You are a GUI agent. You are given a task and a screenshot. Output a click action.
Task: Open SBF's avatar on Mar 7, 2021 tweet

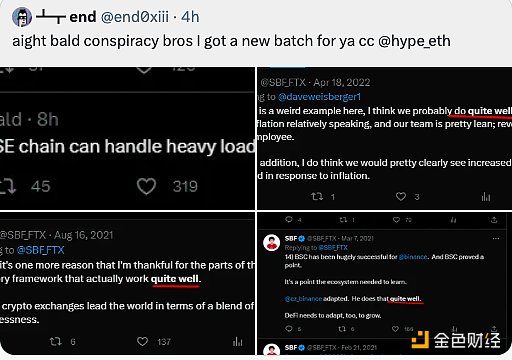(272, 242)
